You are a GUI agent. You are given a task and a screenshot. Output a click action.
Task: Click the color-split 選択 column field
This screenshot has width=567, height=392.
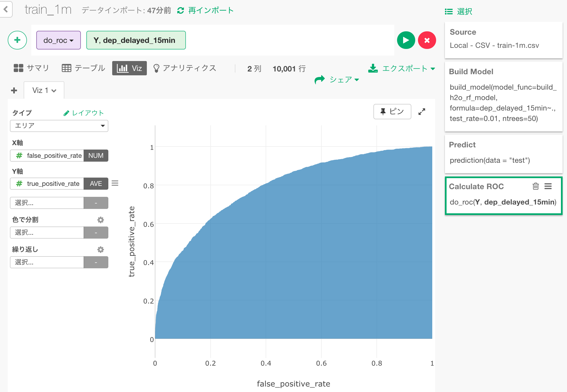(x=47, y=233)
